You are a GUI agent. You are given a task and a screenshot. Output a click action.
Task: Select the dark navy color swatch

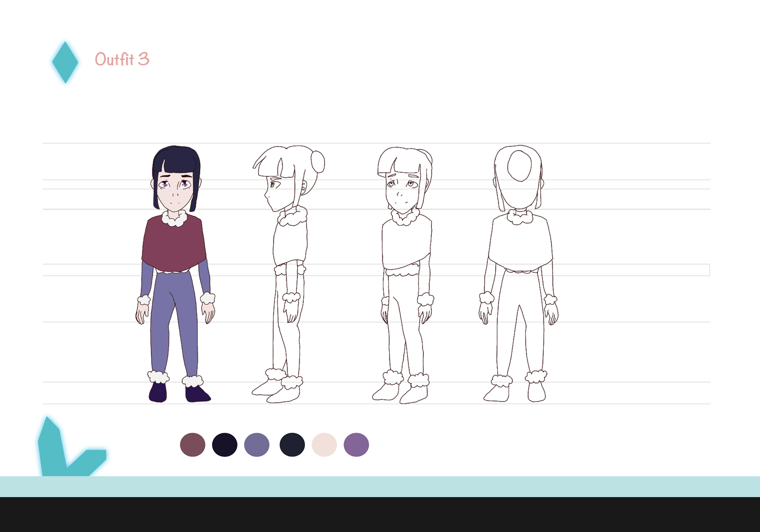coord(292,445)
